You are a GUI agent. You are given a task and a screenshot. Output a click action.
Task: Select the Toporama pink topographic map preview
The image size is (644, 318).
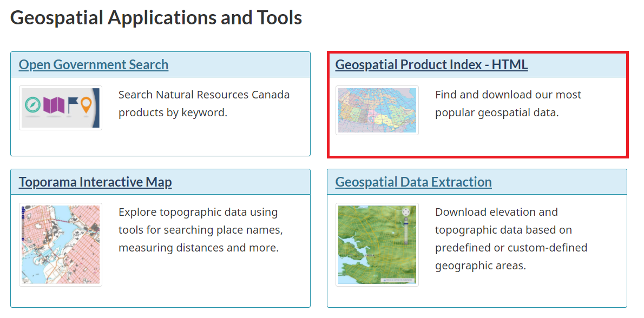pos(60,244)
